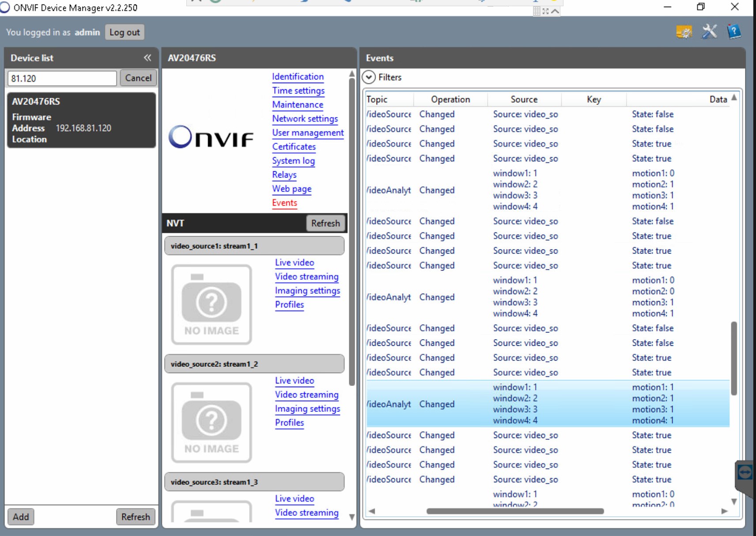756x536 pixels.
Task: Open Profiles for stream1_2
Action: 289,423
